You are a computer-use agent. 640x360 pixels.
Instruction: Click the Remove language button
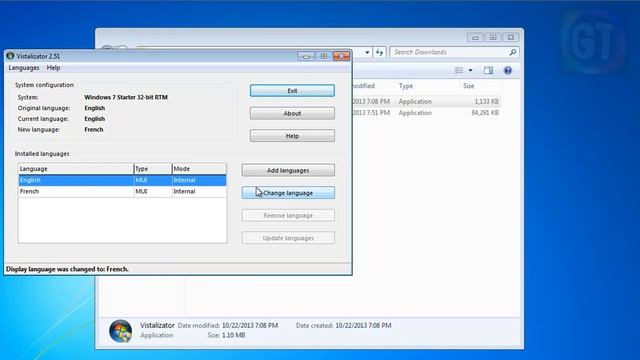(x=288, y=215)
